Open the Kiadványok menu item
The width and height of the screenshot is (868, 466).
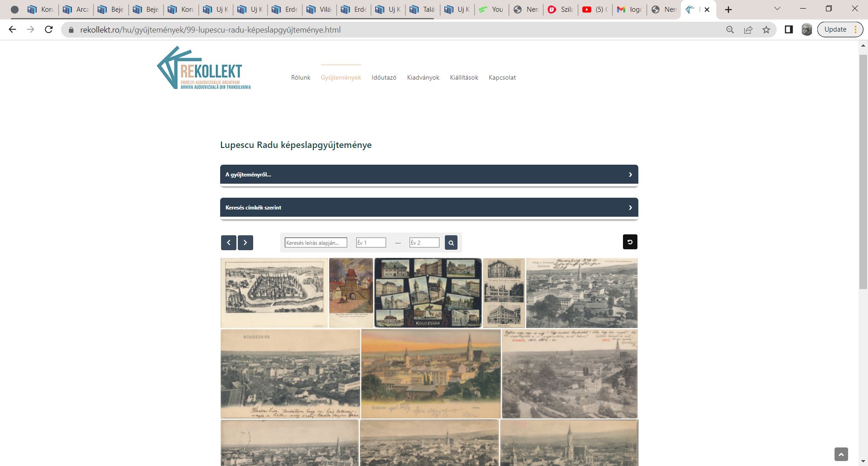point(423,77)
